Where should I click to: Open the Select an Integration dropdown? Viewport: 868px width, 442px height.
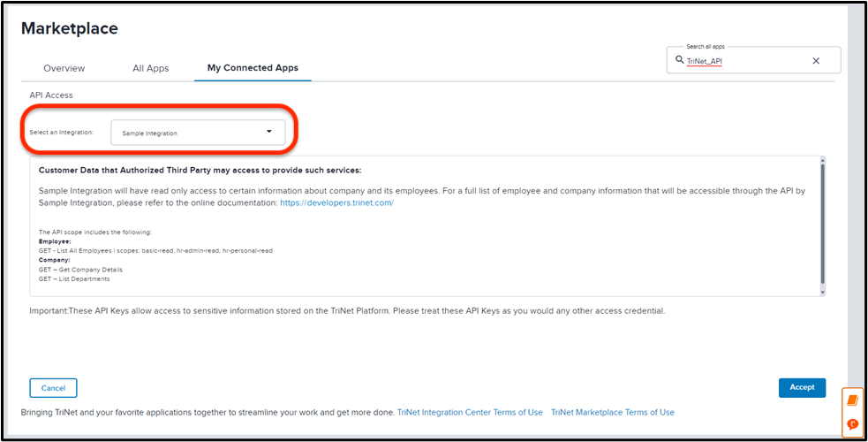click(198, 133)
